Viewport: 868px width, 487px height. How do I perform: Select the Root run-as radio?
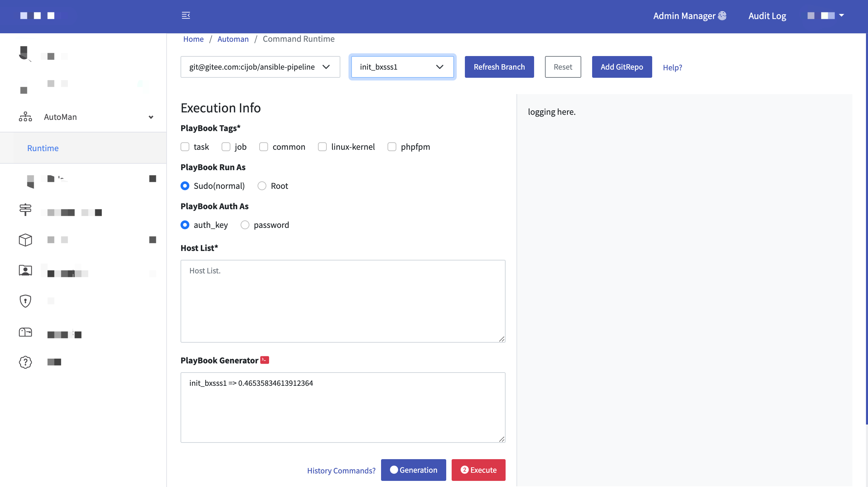coord(262,186)
